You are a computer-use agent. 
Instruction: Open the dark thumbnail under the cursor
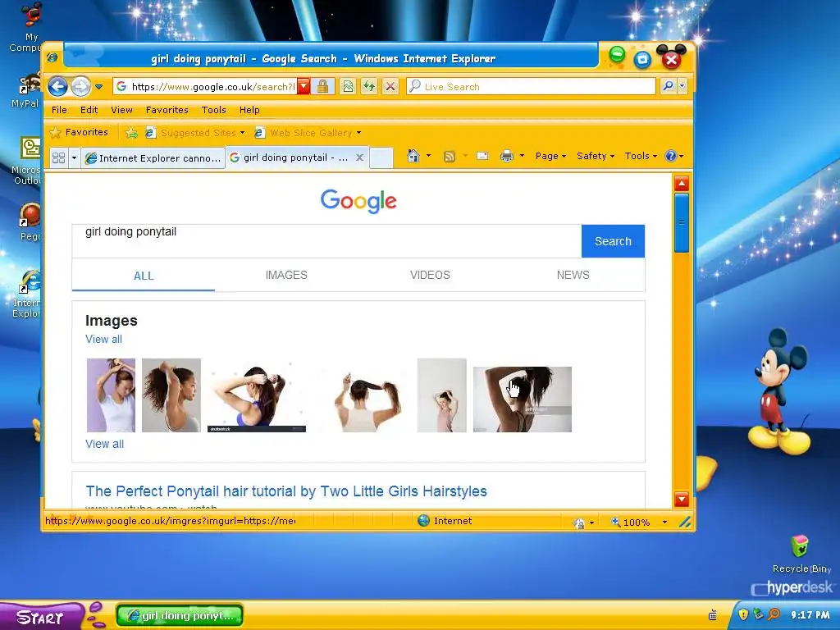[x=523, y=399]
